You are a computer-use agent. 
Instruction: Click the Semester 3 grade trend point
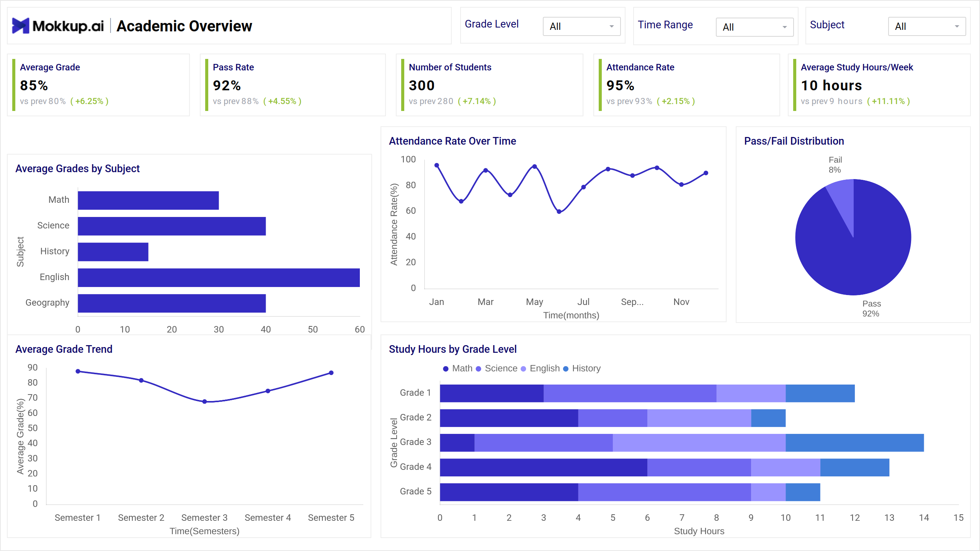pos(204,401)
